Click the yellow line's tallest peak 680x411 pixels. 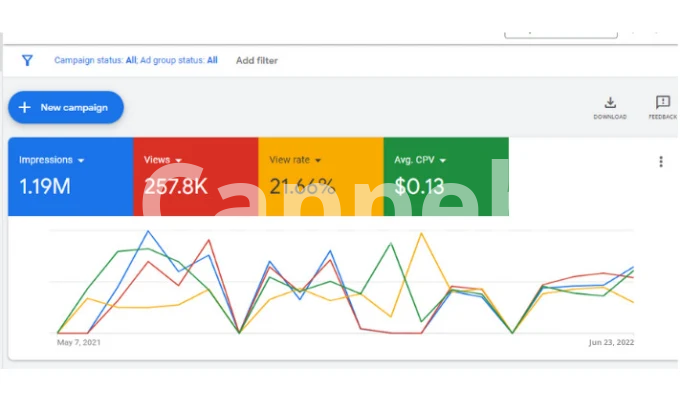point(422,234)
